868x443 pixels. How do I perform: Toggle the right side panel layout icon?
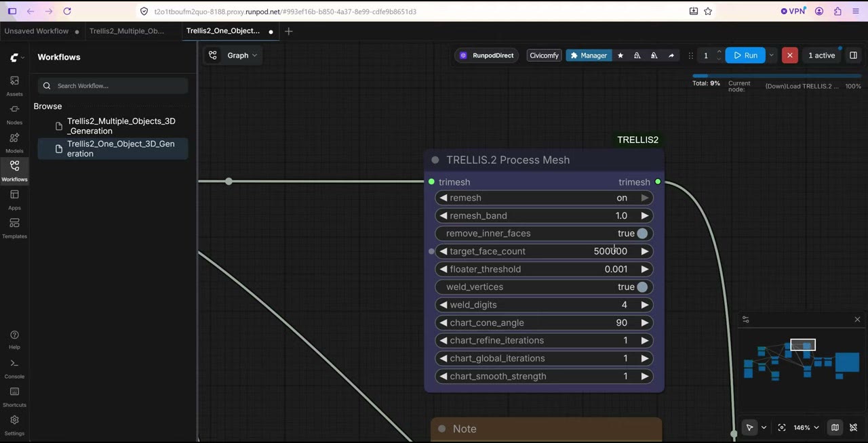(854, 56)
